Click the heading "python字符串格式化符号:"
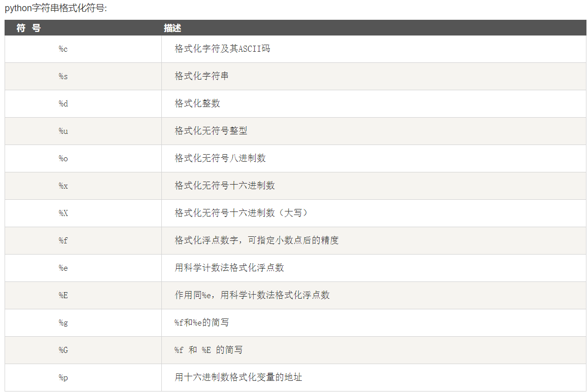Image resolution: width=588 pixels, height=392 pixels. coord(56,8)
